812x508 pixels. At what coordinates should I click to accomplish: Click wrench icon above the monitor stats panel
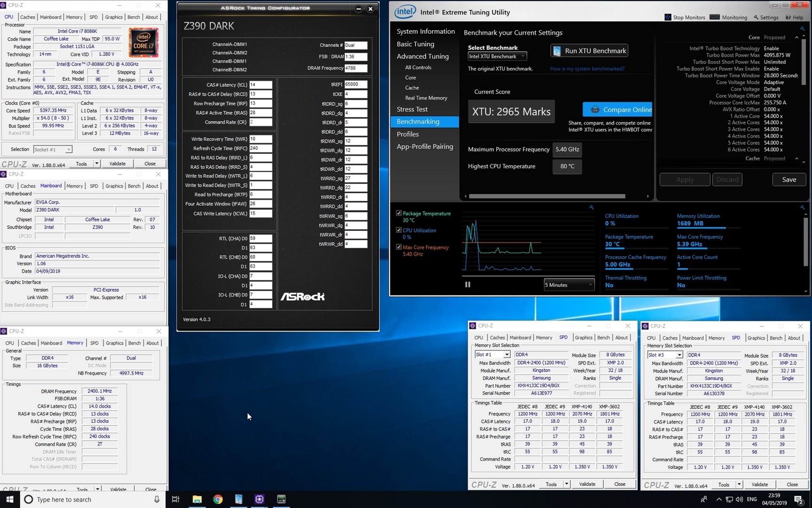click(x=802, y=207)
